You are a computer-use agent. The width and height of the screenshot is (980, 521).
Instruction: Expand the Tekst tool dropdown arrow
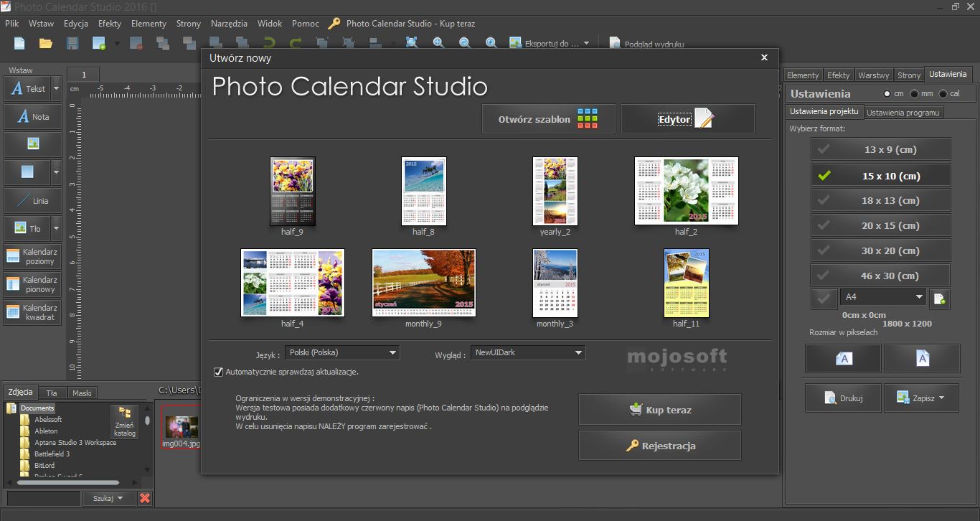pos(56,89)
